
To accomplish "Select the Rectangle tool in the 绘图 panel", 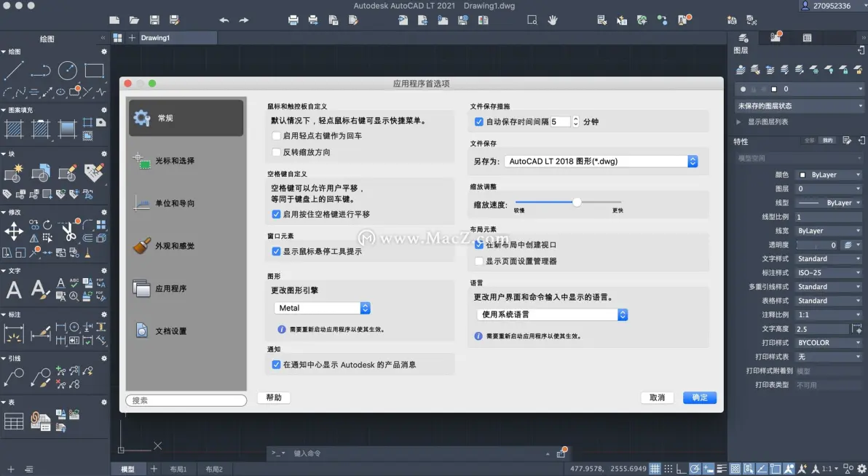I will (x=94, y=71).
